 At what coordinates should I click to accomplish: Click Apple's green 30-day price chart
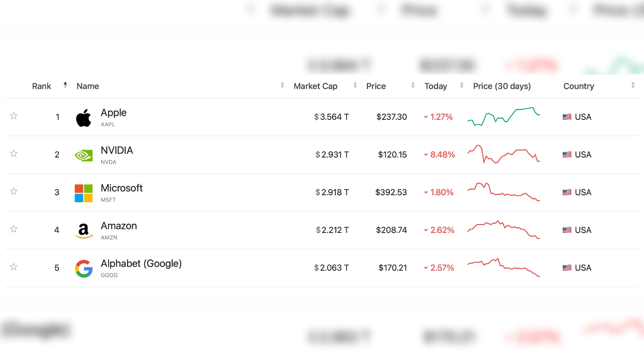(x=504, y=117)
